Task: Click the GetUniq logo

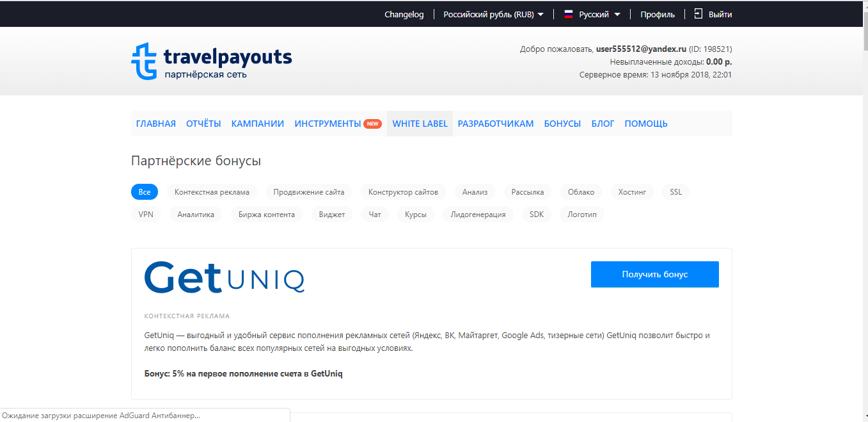Action: click(225, 277)
